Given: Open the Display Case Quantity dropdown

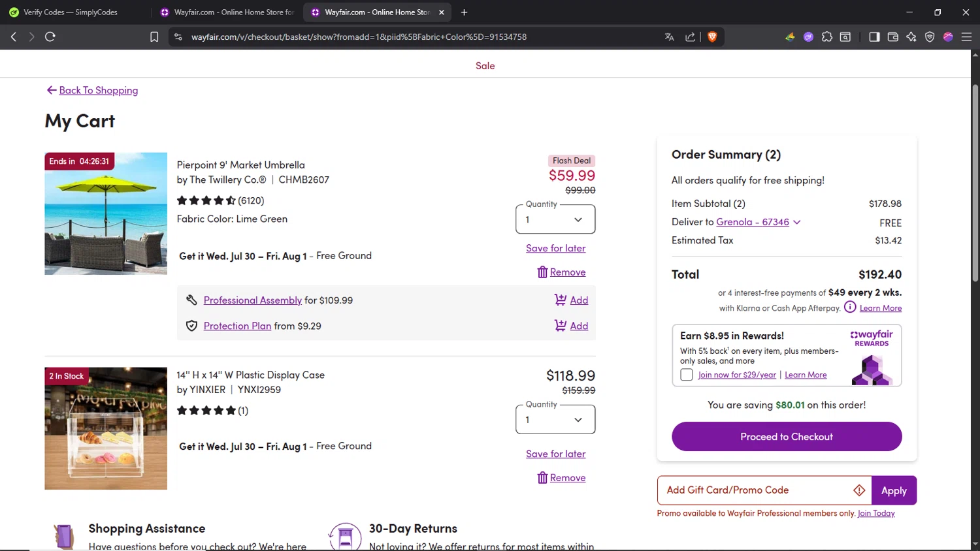Looking at the screenshot, I should click(x=555, y=420).
